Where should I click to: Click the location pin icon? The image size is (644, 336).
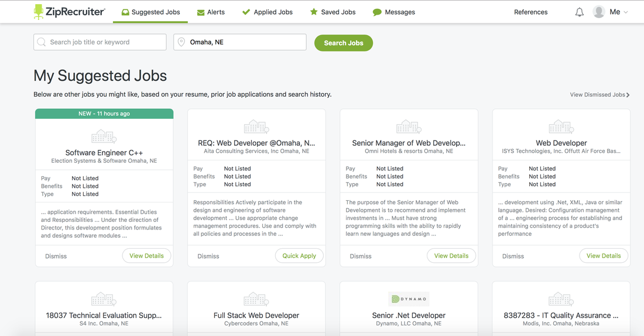tap(181, 42)
